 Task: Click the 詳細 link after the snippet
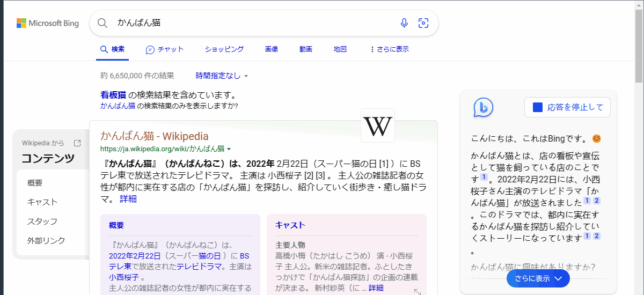(x=128, y=199)
